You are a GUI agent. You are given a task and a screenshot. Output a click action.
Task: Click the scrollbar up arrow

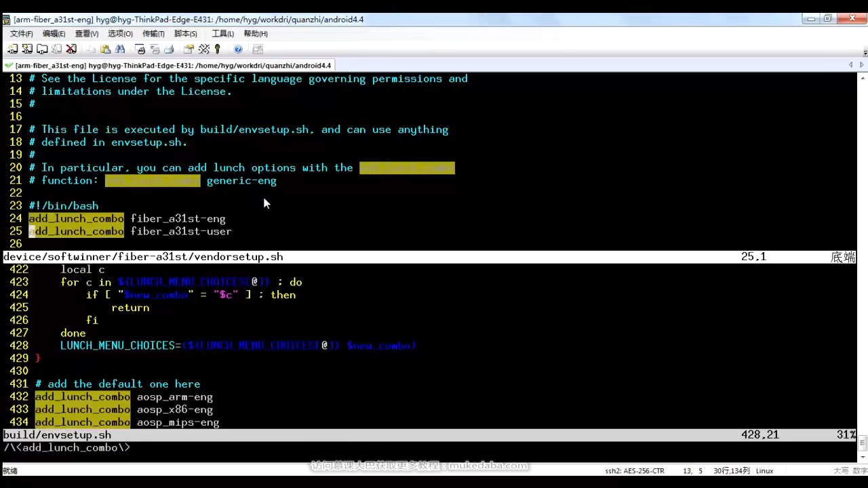(864, 77)
